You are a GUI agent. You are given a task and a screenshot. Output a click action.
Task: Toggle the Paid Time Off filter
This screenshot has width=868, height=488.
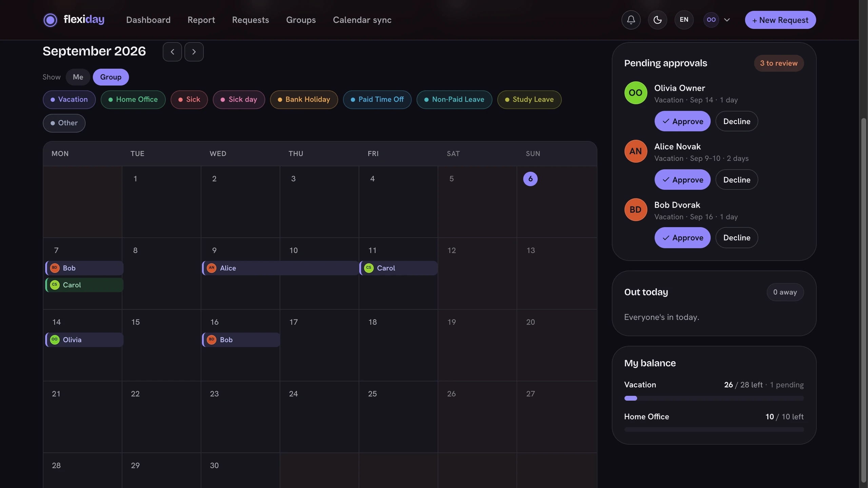tap(377, 99)
